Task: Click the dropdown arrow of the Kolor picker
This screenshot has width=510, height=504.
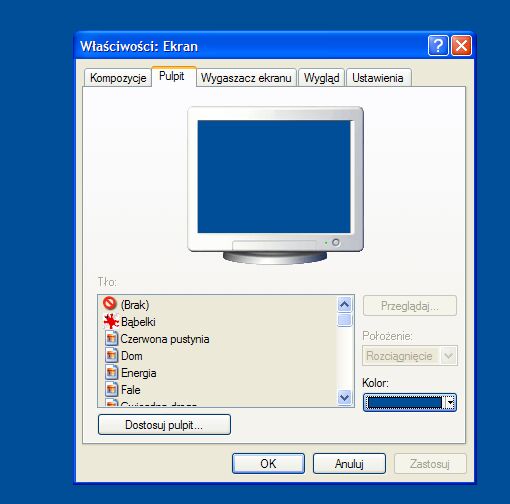Action: click(x=450, y=402)
